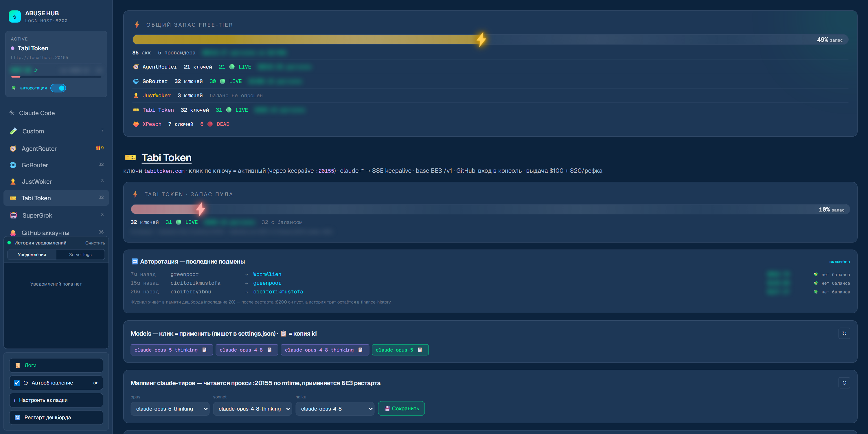Click the AgentRouter icon in free-tier provider list
The width and height of the screenshot is (868, 434).
[136, 67]
